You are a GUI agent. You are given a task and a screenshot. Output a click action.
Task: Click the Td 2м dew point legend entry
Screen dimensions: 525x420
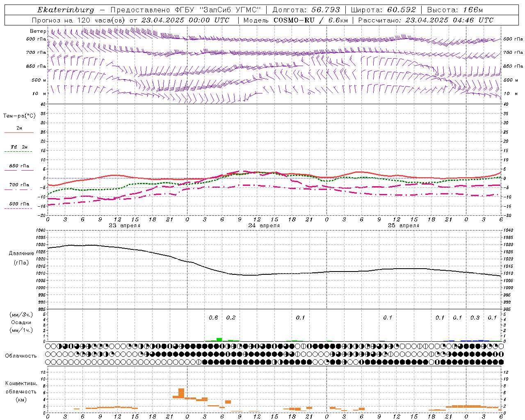(x=19, y=147)
